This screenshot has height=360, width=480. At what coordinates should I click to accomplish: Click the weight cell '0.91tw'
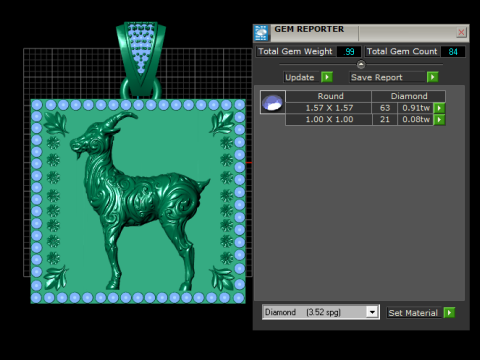(416, 108)
